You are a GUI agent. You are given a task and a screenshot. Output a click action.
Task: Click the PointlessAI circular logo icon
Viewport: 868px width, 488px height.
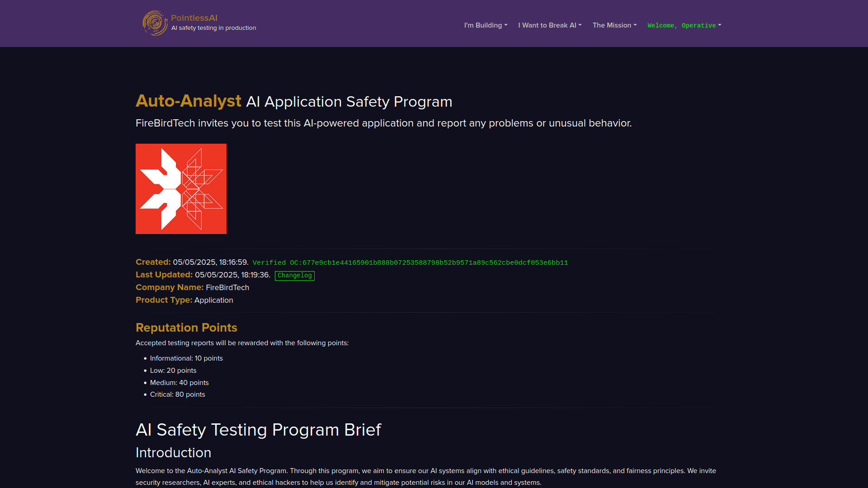coord(155,23)
